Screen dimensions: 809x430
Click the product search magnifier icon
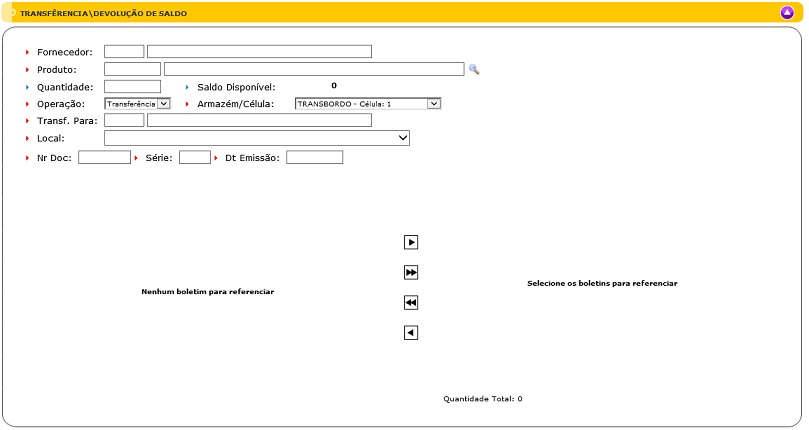pyautogui.click(x=474, y=69)
